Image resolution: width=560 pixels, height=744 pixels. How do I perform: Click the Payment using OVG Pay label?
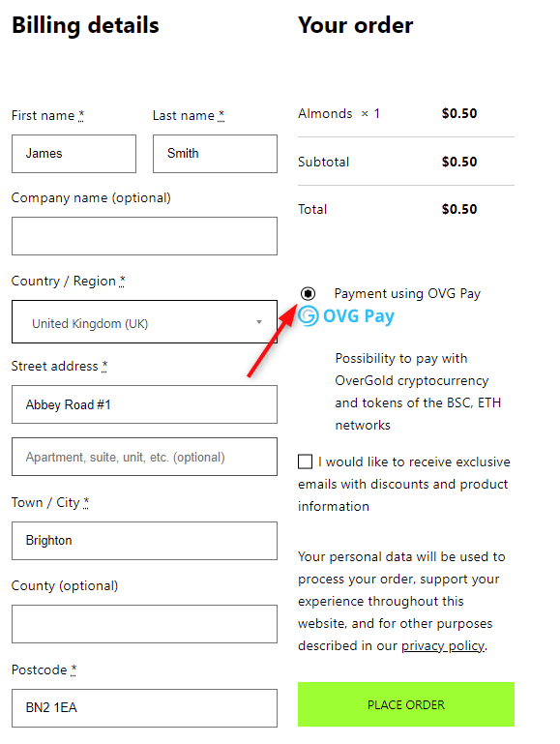[x=407, y=294]
